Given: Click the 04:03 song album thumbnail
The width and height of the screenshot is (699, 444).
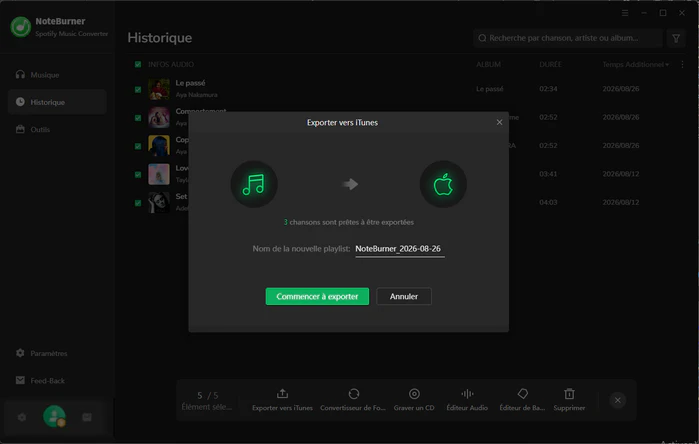Looking at the screenshot, I should [x=159, y=202].
